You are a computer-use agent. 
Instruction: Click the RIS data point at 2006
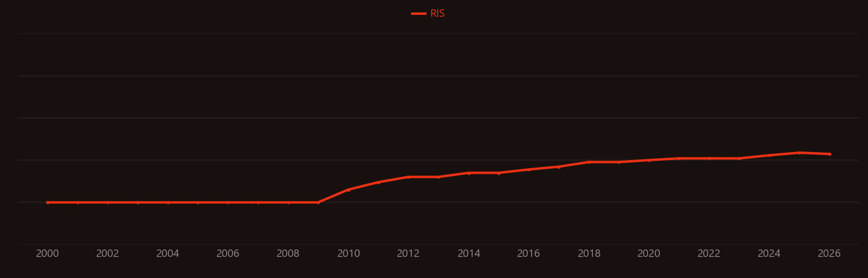click(228, 202)
